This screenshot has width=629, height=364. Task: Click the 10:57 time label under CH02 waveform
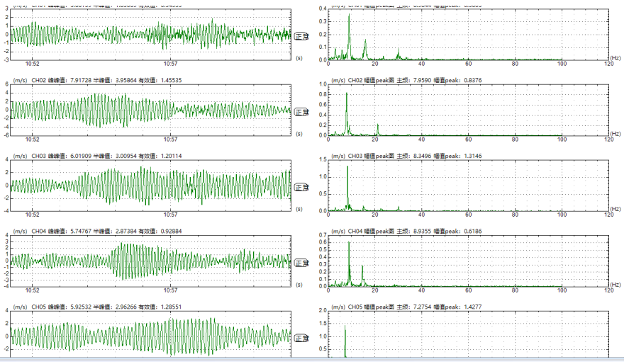click(170, 140)
